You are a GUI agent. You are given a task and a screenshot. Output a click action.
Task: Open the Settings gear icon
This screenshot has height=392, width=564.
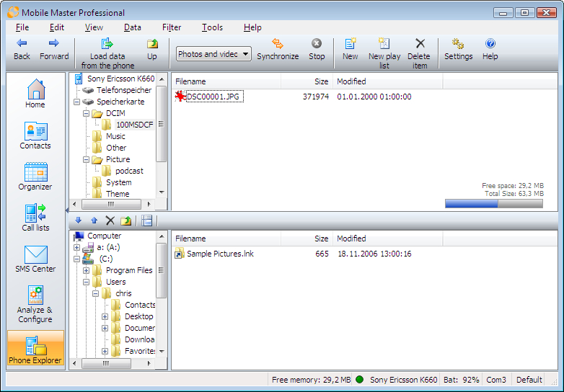click(x=458, y=50)
